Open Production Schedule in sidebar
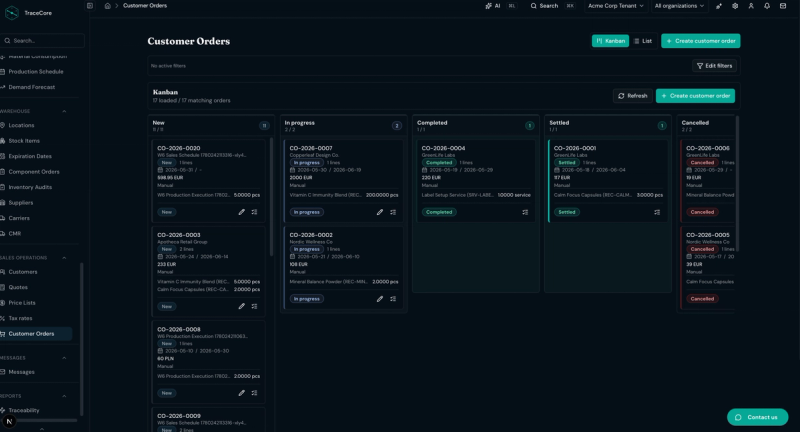The height and width of the screenshot is (432, 800). [x=36, y=71]
